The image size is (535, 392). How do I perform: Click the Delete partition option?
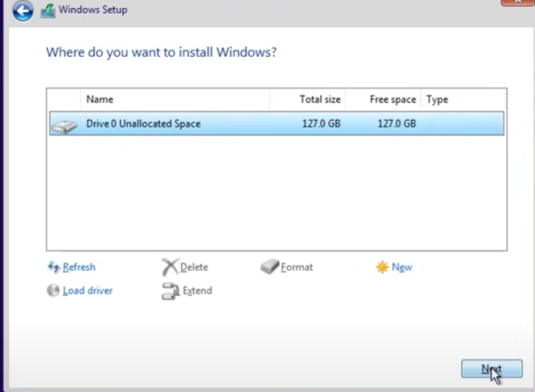click(x=193, y=266)
